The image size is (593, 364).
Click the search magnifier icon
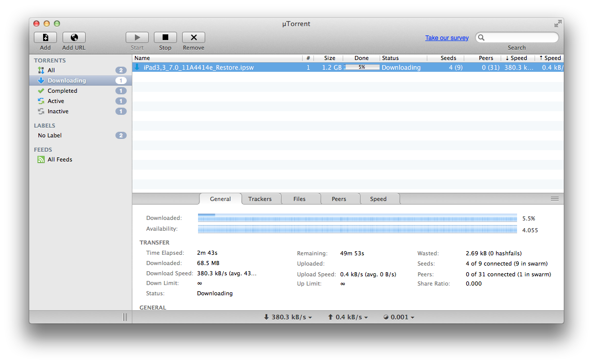481,37
